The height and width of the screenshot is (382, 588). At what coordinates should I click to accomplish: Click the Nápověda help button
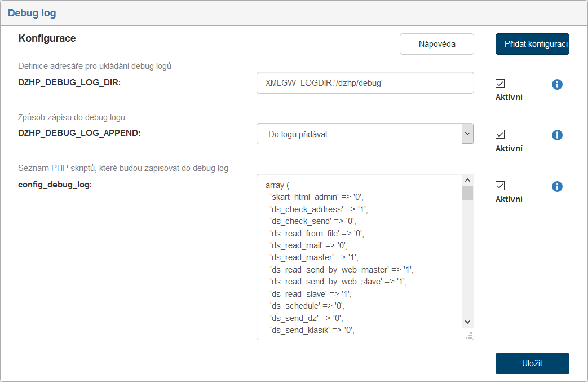click(x=436, y=44)
